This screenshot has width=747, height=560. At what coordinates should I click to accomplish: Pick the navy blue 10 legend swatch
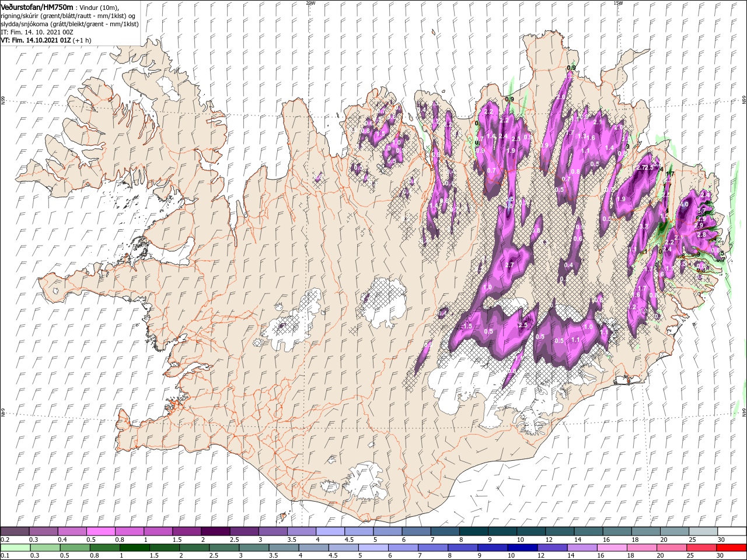click(522, 548)
